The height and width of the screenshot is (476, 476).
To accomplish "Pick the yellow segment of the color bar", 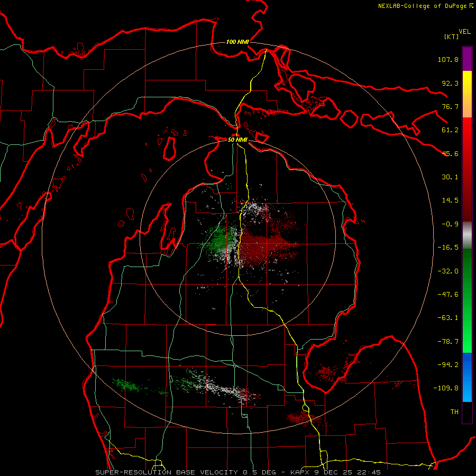I will 467,94.
